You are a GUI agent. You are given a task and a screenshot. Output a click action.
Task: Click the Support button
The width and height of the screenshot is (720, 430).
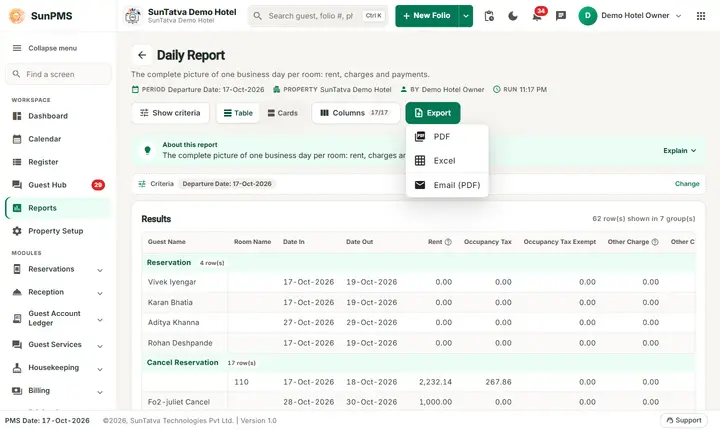(684, 420)
